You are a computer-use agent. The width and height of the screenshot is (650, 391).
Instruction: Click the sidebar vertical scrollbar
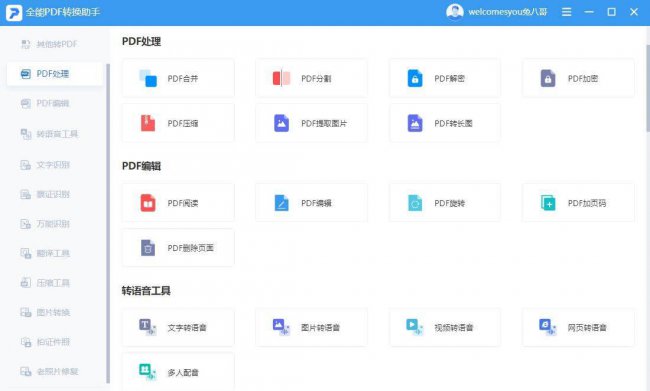108,223
